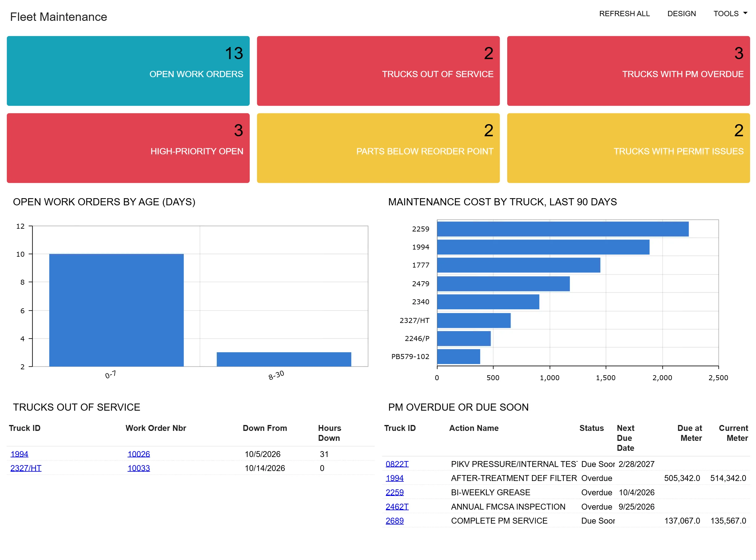Open the High-Priority Open tile
The height and width of the screenshot is (560, 756).
click(128, 148)
